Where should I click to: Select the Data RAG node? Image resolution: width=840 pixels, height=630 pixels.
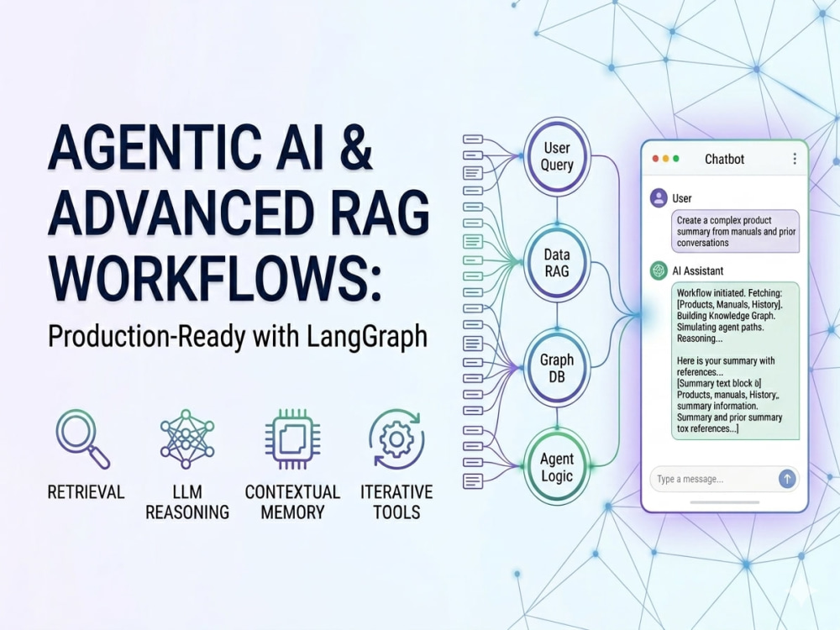click(x=557, y=262)
